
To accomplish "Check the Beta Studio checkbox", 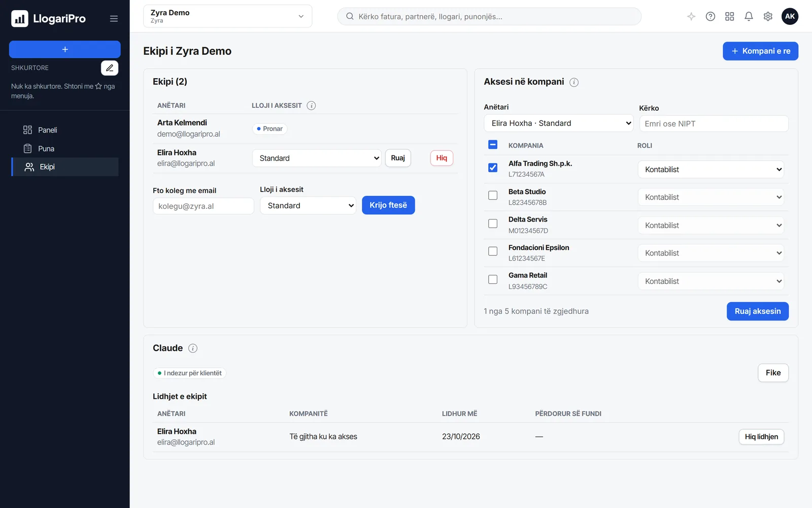I will click(x=493, y=196).
